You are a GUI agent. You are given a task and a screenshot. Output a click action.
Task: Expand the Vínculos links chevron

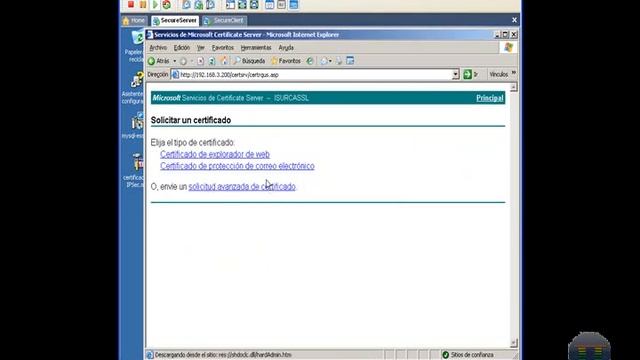513,73
